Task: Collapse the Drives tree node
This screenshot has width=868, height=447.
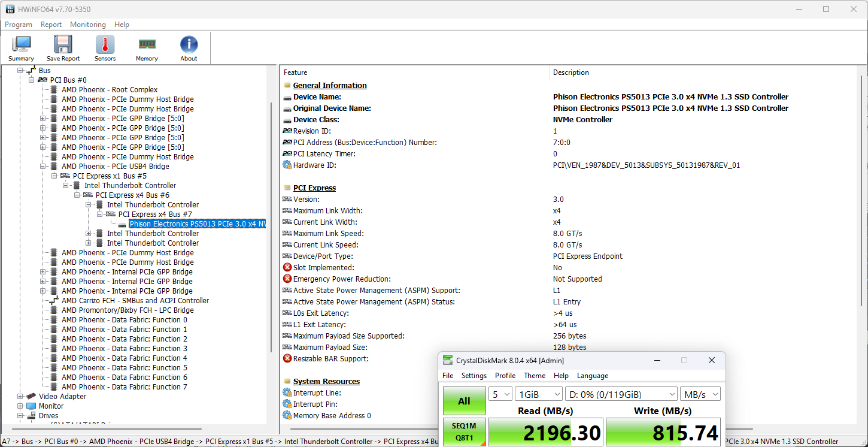Action: click(x=20, y=416)
